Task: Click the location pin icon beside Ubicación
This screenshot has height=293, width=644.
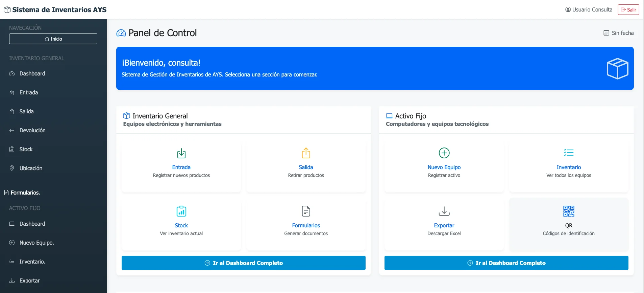Action: coord(12,168)
